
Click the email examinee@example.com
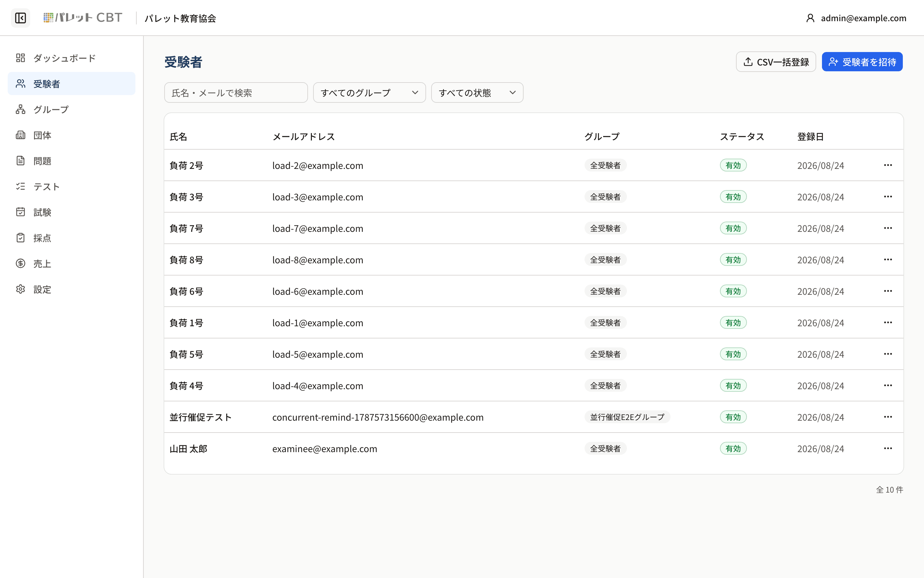[325, 449]
